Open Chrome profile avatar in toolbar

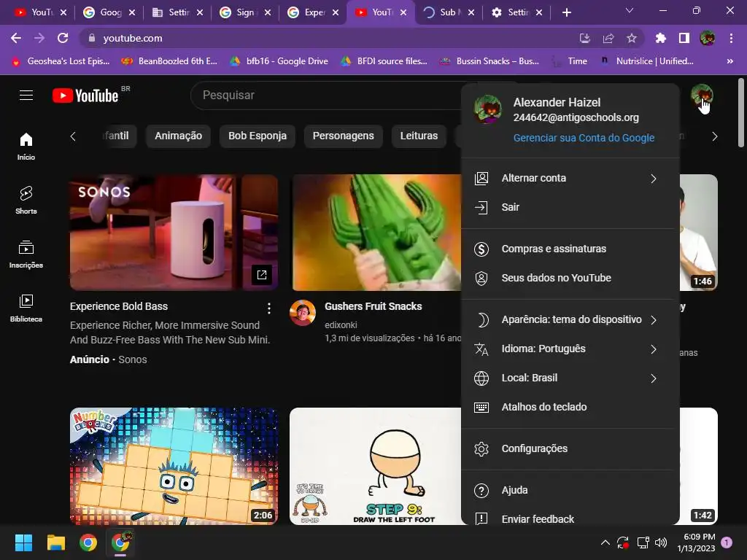click(x=708, y=38)
